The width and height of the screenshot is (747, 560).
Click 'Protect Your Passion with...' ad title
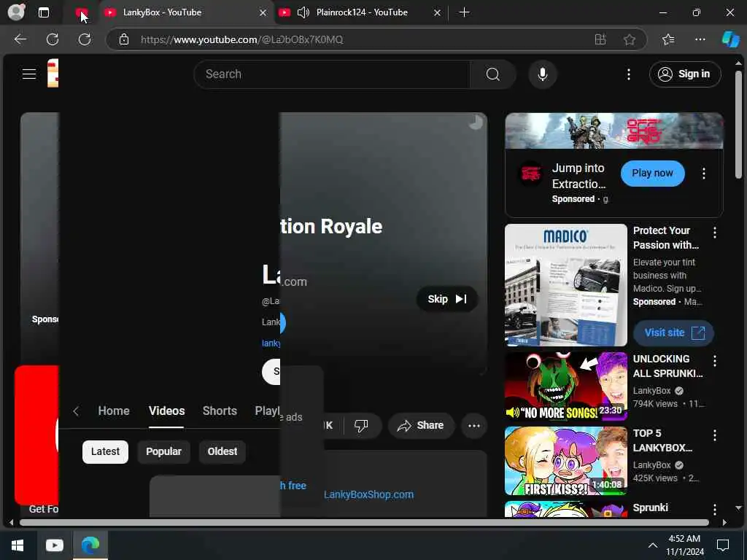click(666, 238)
